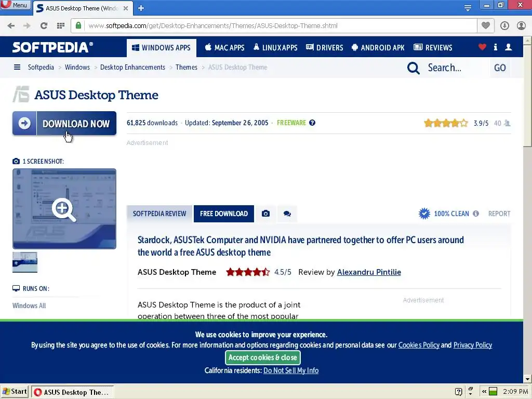Open the comments speech bubble tab
532x399 pixels.
point(287,214)
